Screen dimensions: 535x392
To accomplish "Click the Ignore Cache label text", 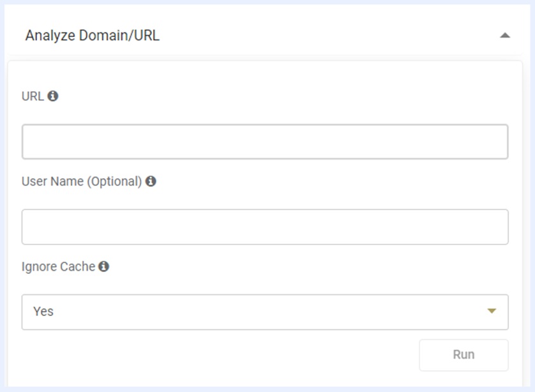I will pyautogui.click(x=58, y=267).
